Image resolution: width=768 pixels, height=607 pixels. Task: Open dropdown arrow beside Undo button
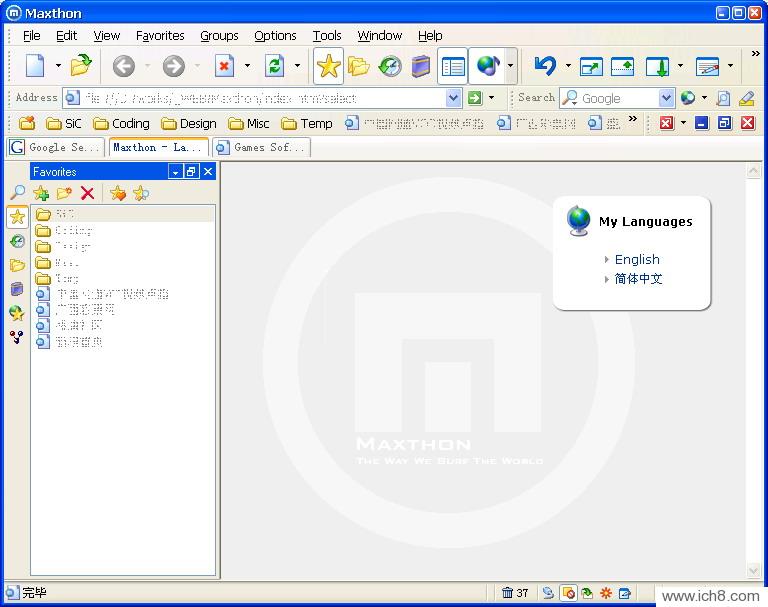(568, 66)
